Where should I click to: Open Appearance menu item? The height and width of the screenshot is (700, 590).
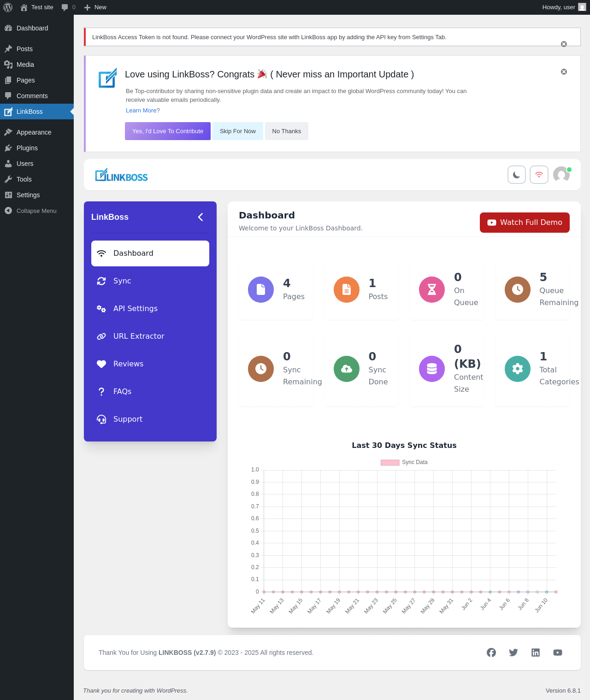(x=37, y=132)
